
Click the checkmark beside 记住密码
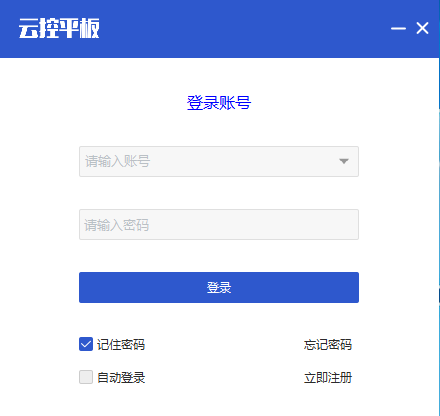(86, 344)
